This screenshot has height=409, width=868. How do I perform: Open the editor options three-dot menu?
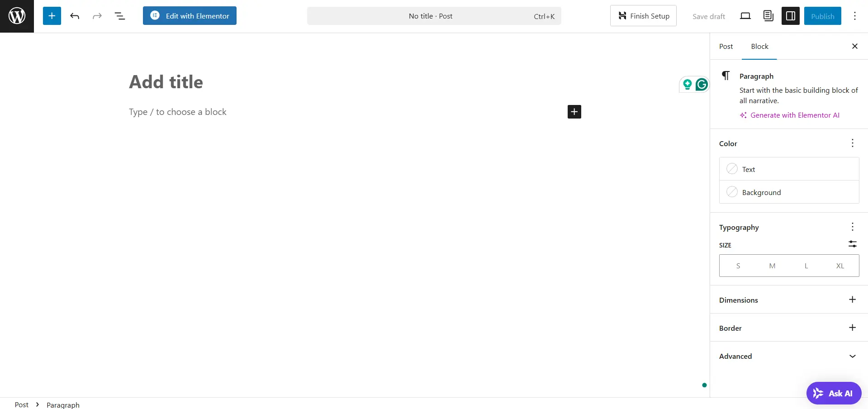click(855, 16)
